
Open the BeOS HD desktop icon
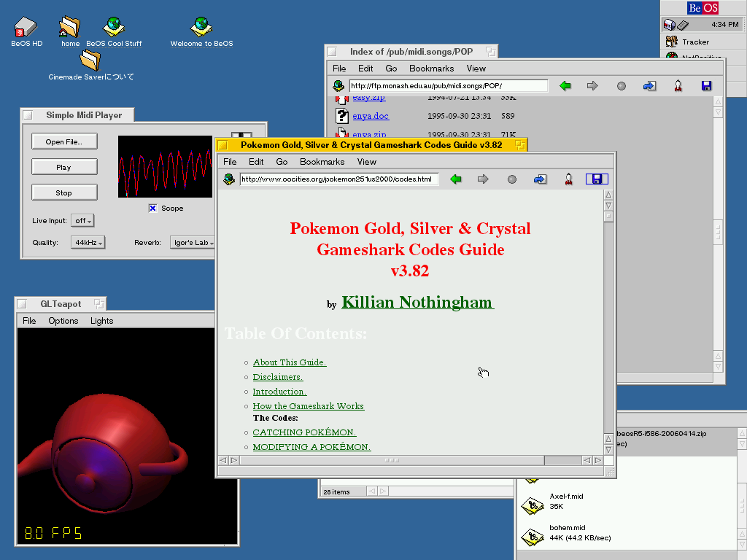(x=26, y=27)
